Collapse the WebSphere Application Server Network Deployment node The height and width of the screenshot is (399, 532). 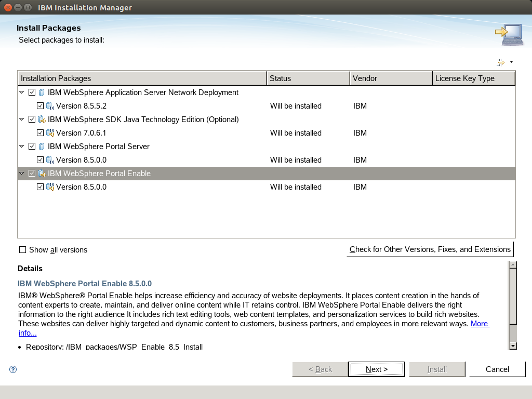click(22, 92)
